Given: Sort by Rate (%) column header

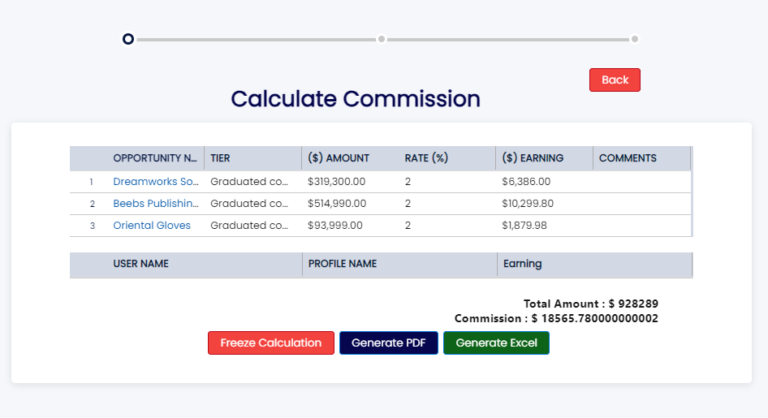Looking at the screenshot, I should tap(425, 158).
